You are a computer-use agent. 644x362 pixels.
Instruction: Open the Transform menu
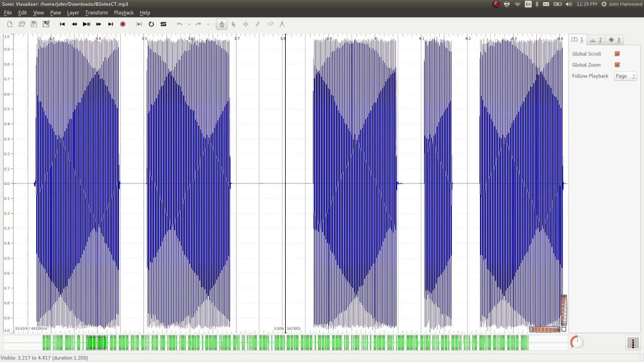pyautogui.click(x=96, y=13)
